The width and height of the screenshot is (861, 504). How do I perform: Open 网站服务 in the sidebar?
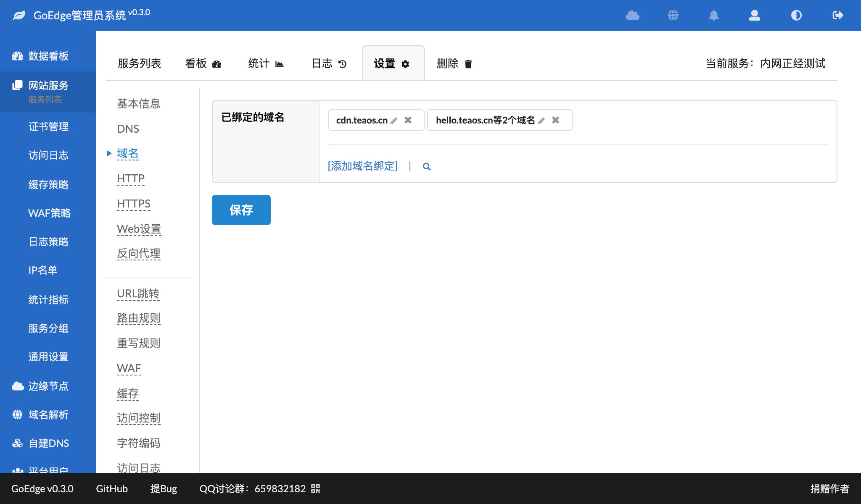(x=48, y=86)
